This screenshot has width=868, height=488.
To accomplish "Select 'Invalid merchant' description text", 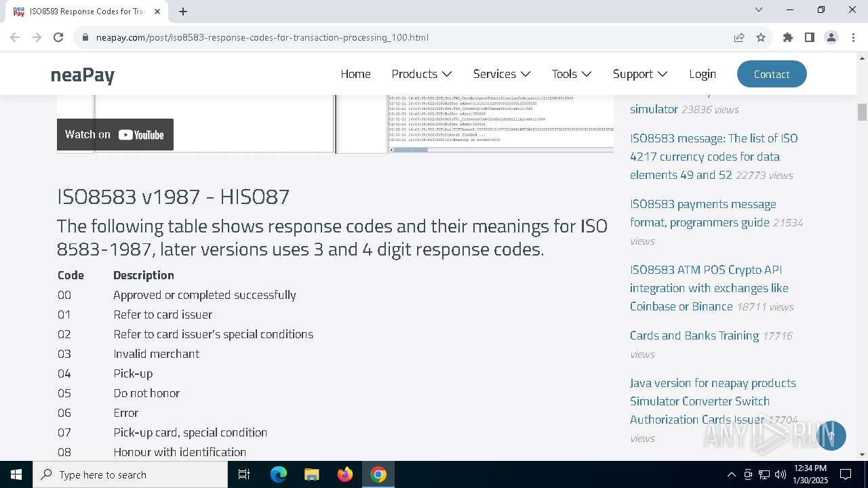I will coord(156,354).
